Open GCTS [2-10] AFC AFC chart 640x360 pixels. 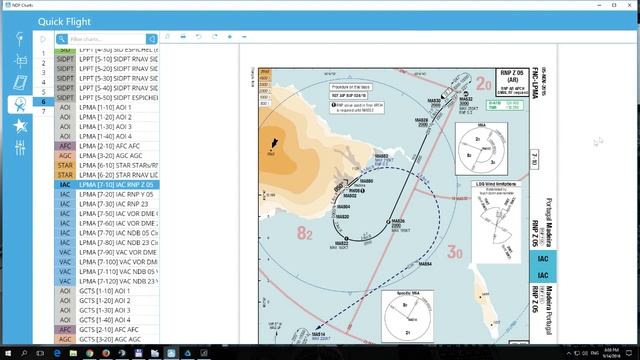107,329
